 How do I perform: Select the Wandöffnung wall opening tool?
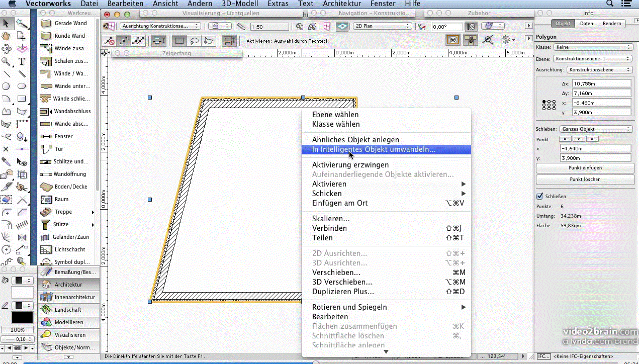tap(65, 174)
